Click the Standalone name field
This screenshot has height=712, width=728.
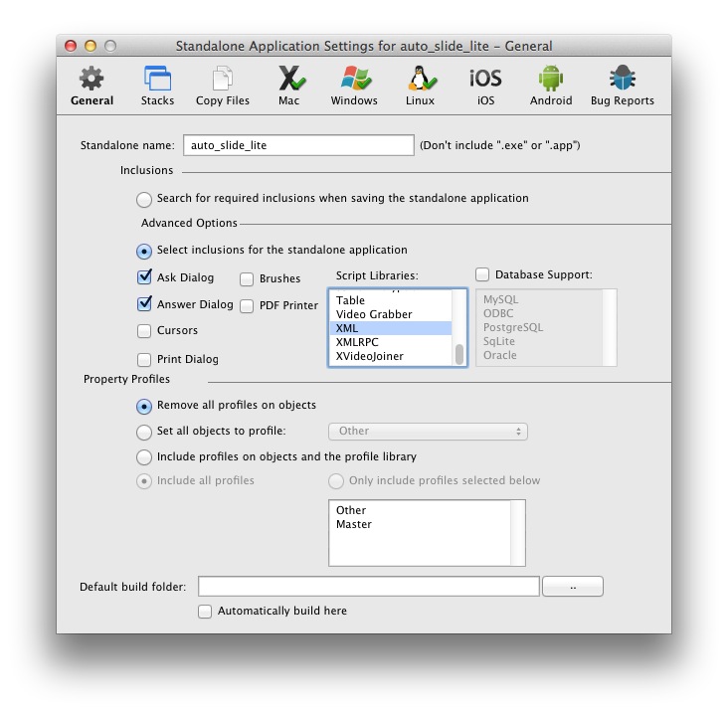pyautogui.click(x=298, y=145)
